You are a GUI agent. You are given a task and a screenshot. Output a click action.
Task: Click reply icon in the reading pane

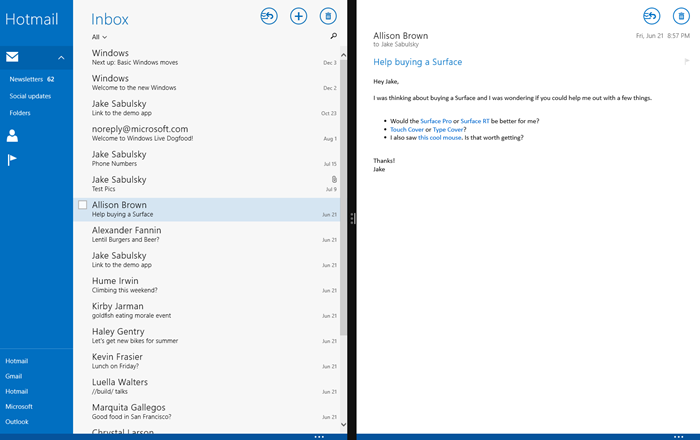tap(651, 17)
